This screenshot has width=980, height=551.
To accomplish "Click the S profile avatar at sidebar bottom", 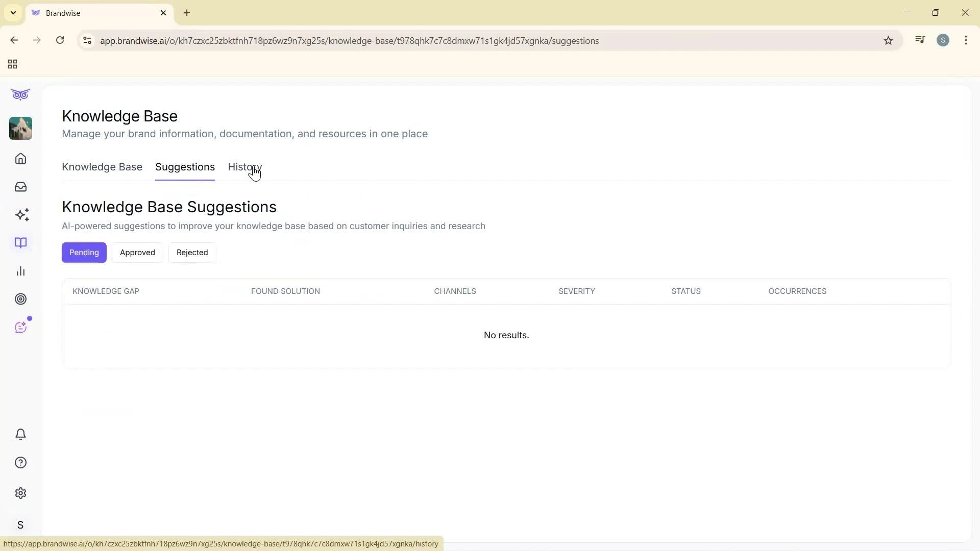I will click(20, 524).
